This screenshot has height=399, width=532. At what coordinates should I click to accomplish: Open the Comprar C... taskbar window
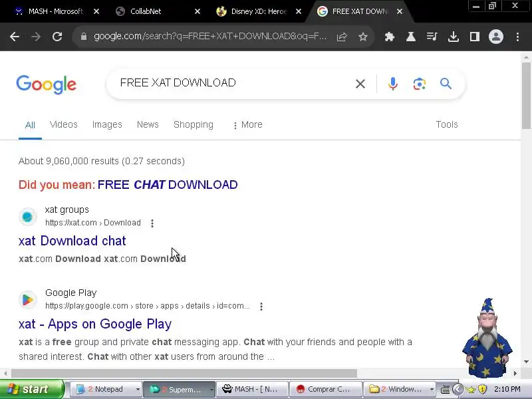point(326,389)
